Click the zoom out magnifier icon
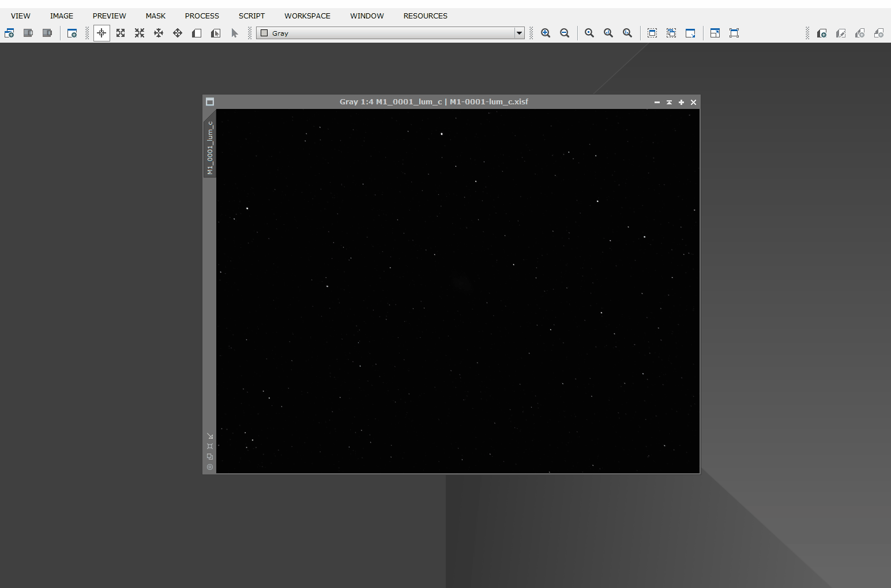The height and width of the screenshot is (588, 891). [565, 33]
